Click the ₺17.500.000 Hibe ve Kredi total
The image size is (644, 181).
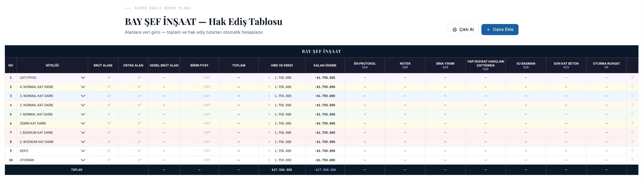(282, 170)
